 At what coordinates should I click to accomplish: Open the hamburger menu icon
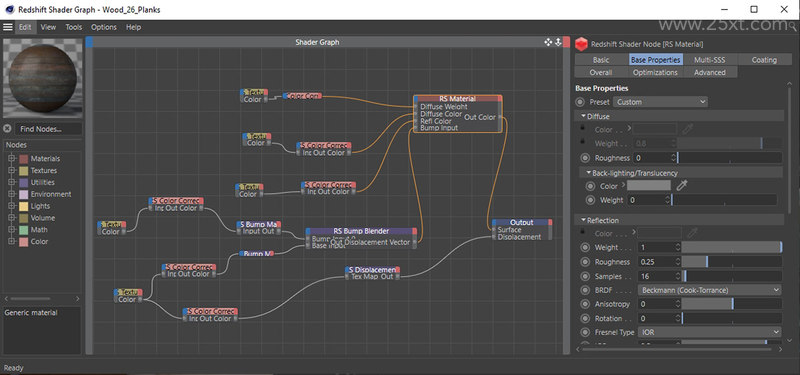[8, 27]
